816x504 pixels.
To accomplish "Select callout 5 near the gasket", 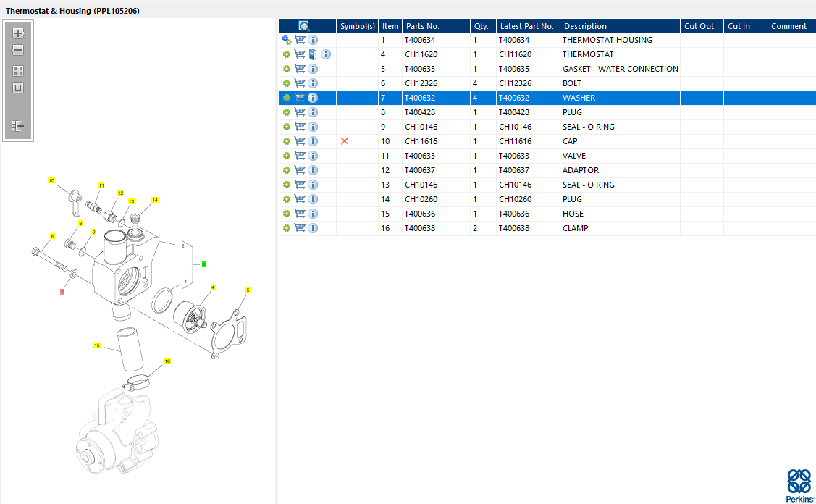I will tap(248, 290).
